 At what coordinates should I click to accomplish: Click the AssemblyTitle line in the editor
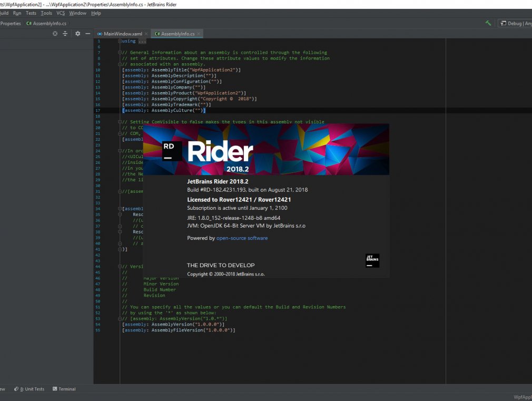(182, 70)
